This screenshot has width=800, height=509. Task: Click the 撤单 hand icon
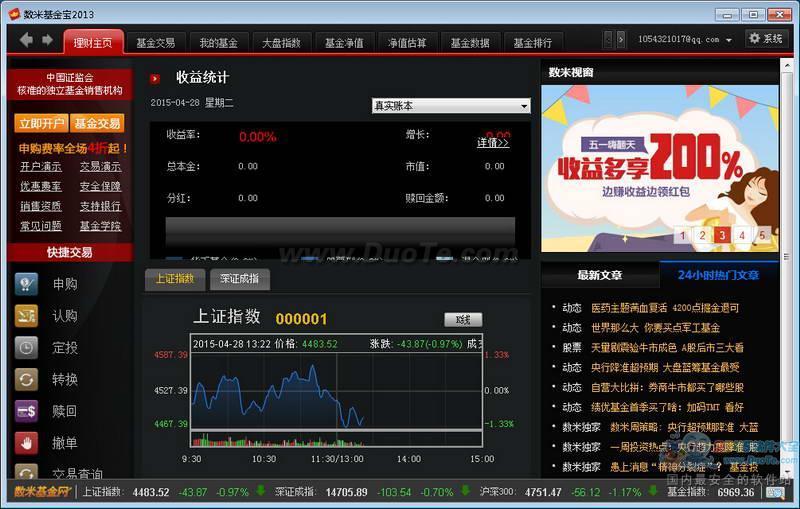click(26, 443)
